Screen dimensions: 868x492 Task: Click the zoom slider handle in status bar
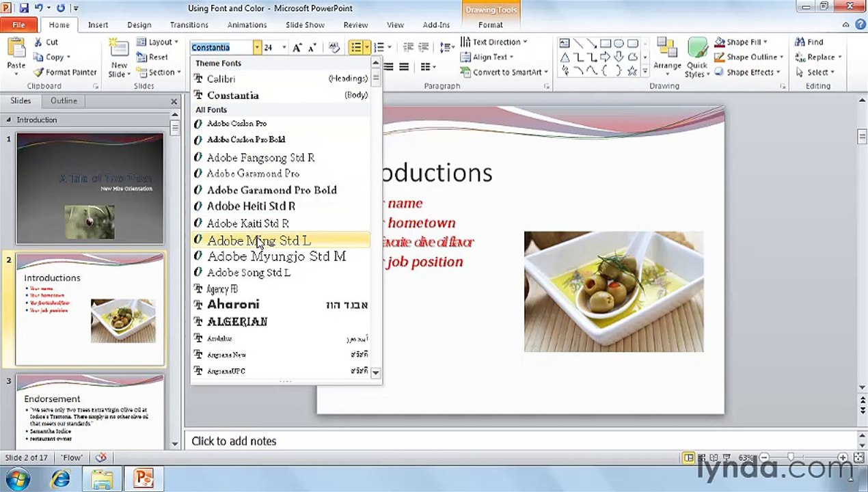tap(791, 457)
